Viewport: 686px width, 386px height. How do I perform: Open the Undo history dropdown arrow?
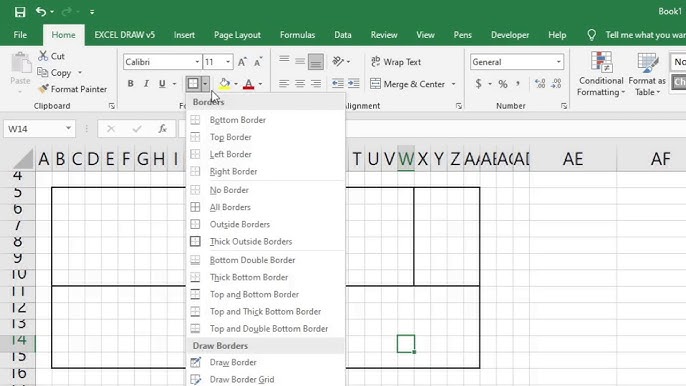click(52, 12)
